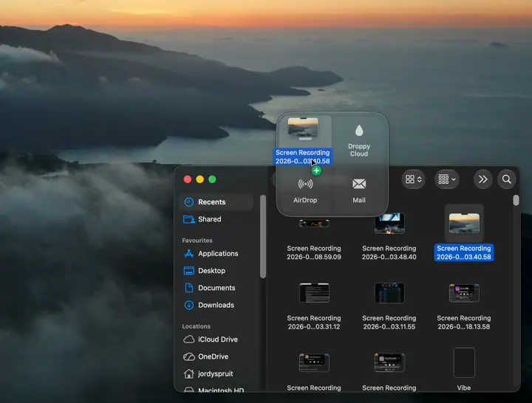Select the Screen Recording 03.11.55 thumbnail
This screenshot has height=403, width=532.
pyautogui.click(x=389, y=293)
